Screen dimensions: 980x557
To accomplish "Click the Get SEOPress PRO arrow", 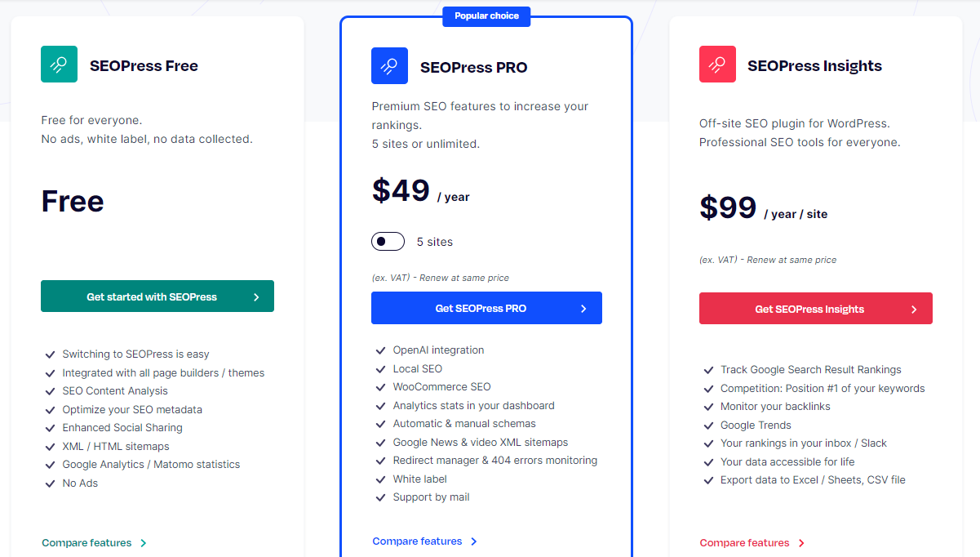I will pos(583,308).
